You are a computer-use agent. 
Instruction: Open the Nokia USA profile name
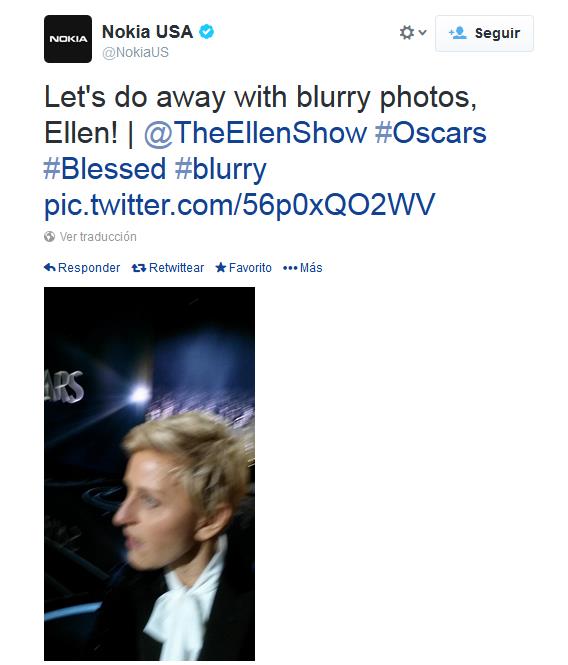(x=148, y=32)
